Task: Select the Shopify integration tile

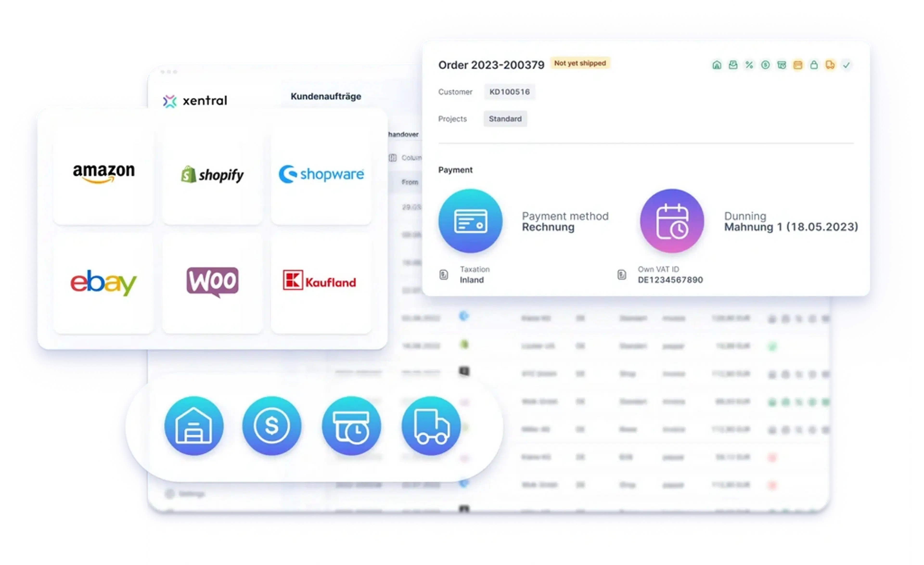Action: click(x=212, y=174)
